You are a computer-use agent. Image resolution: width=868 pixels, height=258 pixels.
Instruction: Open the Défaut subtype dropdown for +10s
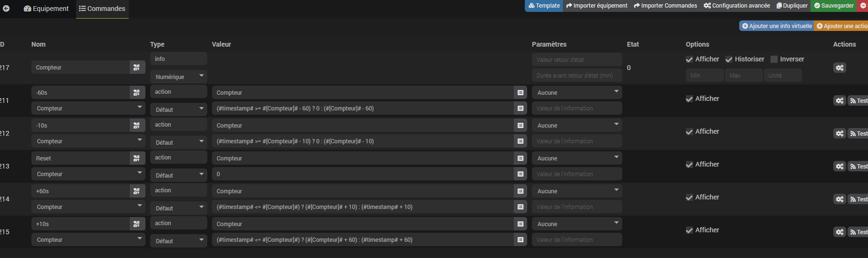tap(178, 241)
